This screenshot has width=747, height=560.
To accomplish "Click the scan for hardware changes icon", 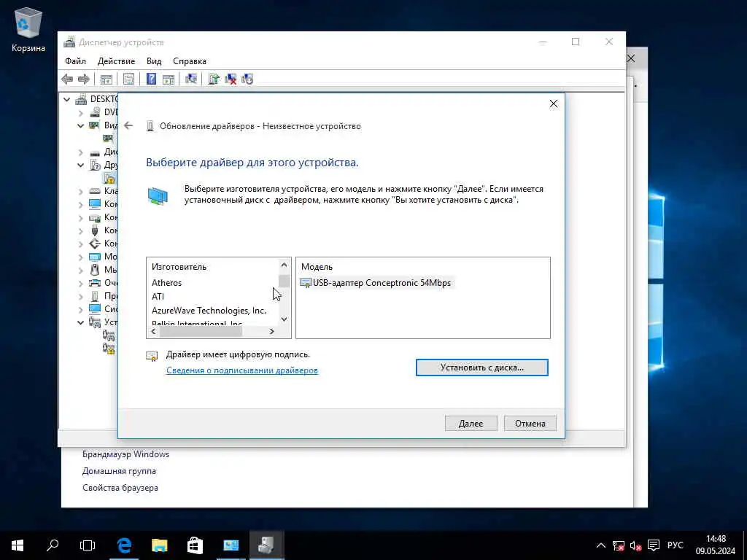I will [191, 79].
